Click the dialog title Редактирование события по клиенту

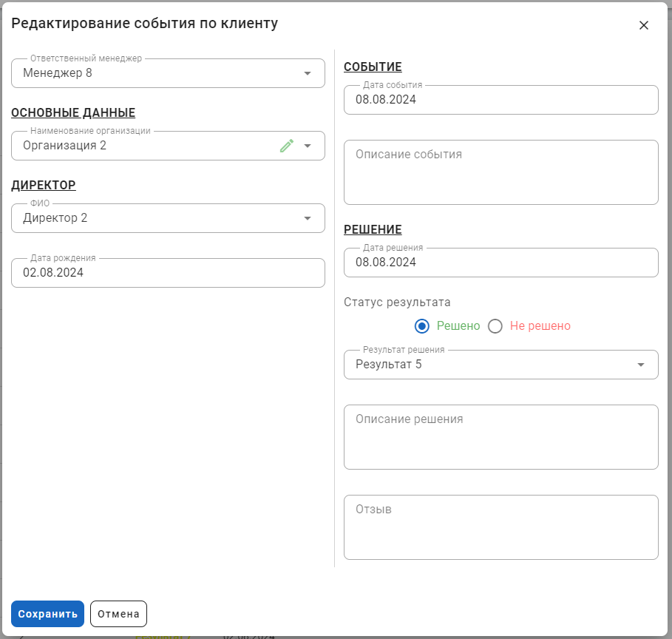pyautogui.click(x=144, y=23)
